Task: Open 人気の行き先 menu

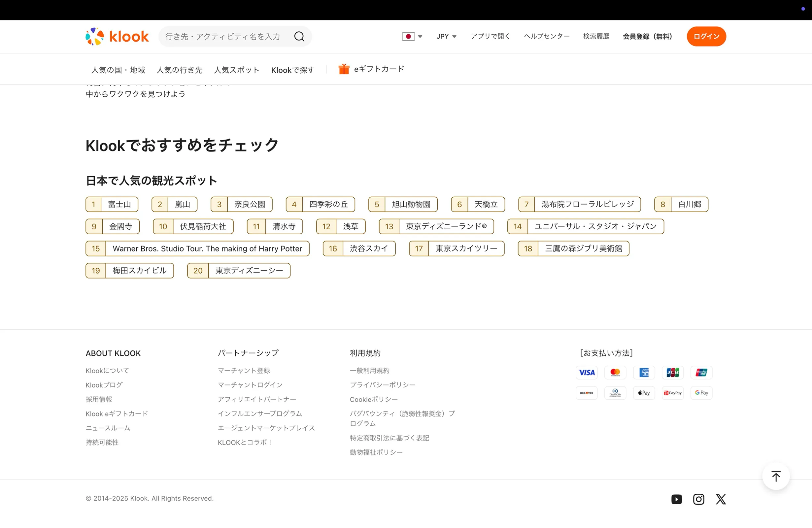Action: (180, 70)
